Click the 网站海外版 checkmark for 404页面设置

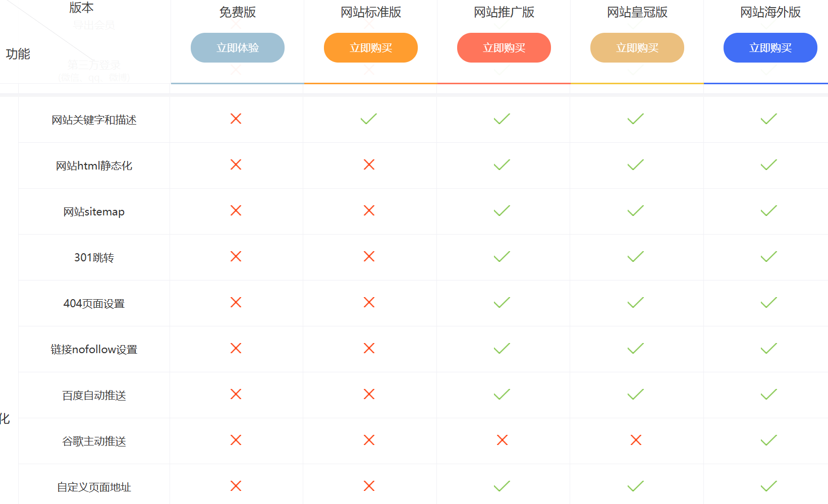[768, 302]
